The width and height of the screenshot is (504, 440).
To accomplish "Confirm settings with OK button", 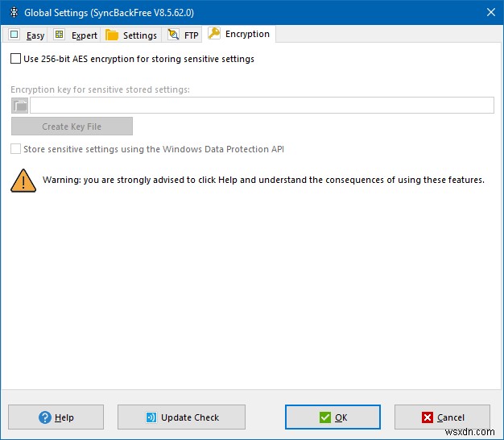I will click(x=333, y=417).
